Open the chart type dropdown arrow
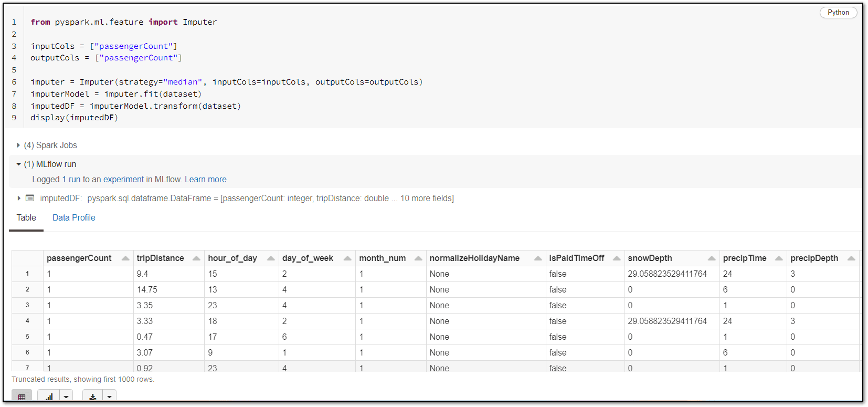868x407 pixels. [66, 396]
